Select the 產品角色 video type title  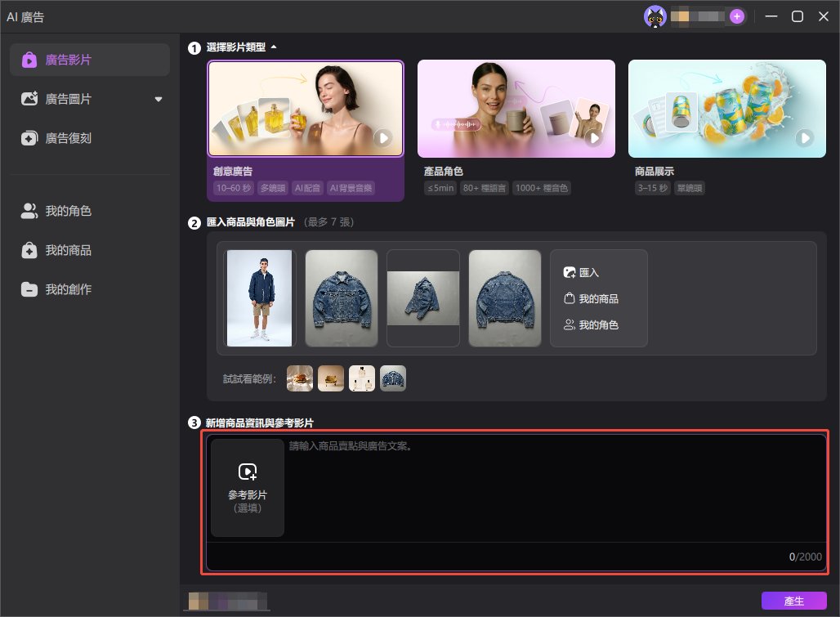click(444, 172)
